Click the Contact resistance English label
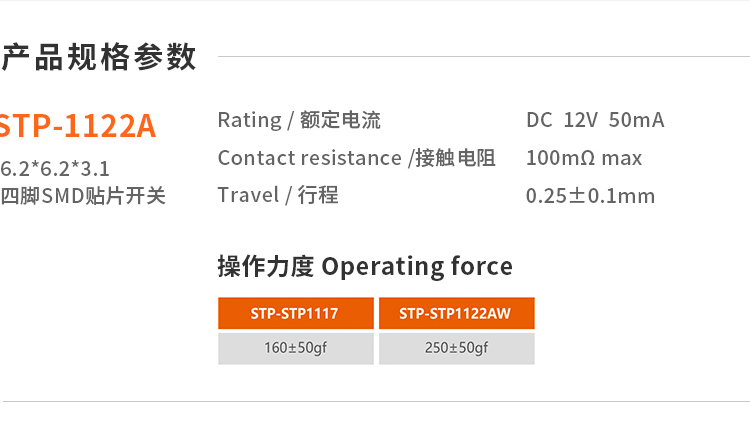This screenshot has height=423, width=750. pos(309,158)
